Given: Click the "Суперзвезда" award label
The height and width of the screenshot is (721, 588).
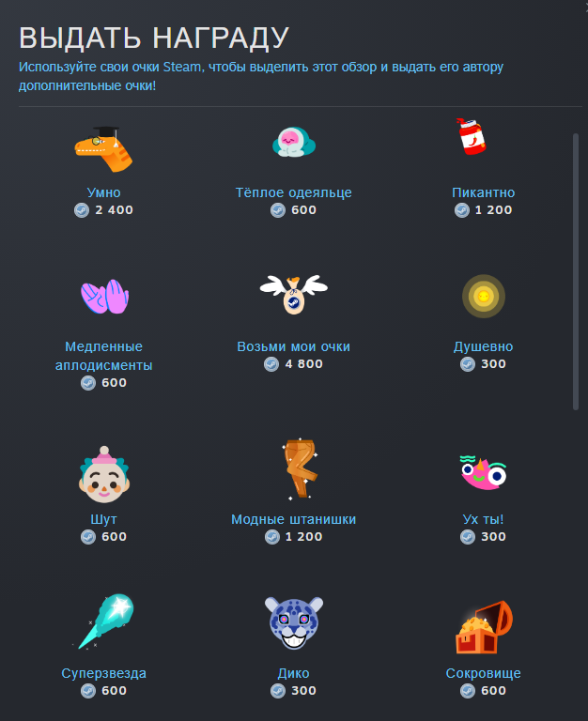Looking at the screenshot, I should 104,673.
